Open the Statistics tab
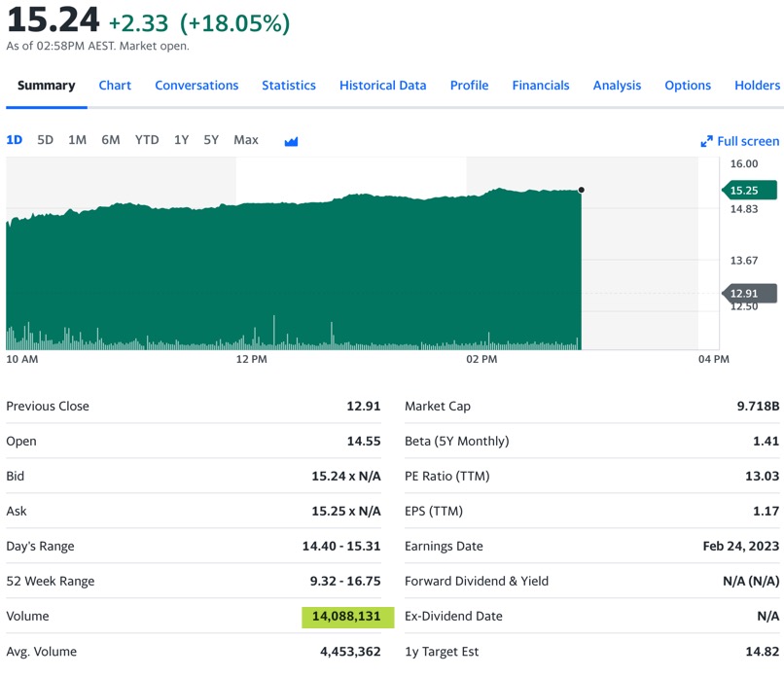The width and height of the screenshot is (784, 677). pos(289,86)
